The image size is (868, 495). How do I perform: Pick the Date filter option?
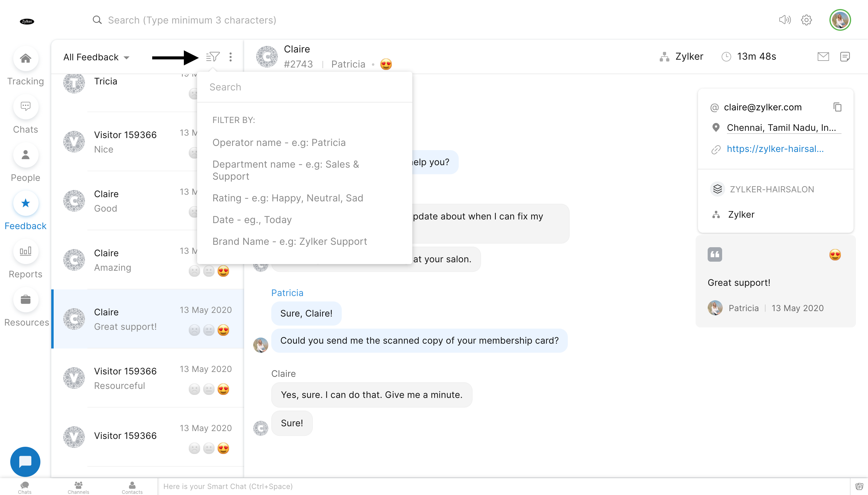tap(252, 220)
